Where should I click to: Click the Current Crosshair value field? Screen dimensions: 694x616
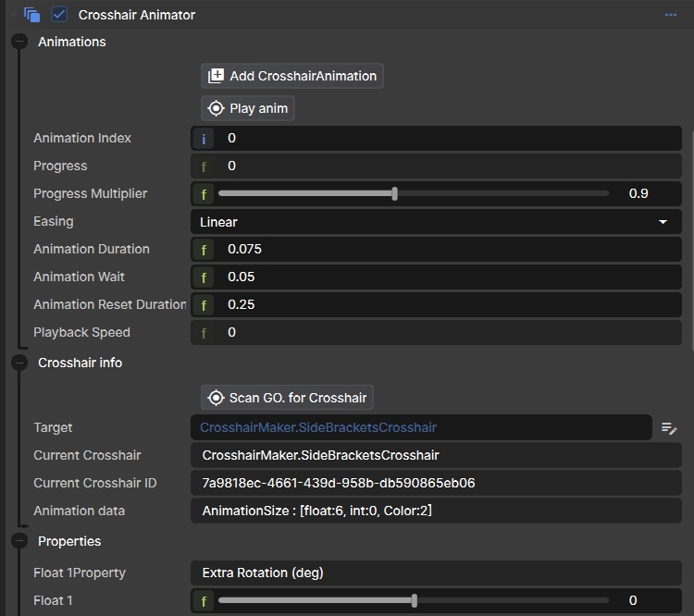click(436, 455)
